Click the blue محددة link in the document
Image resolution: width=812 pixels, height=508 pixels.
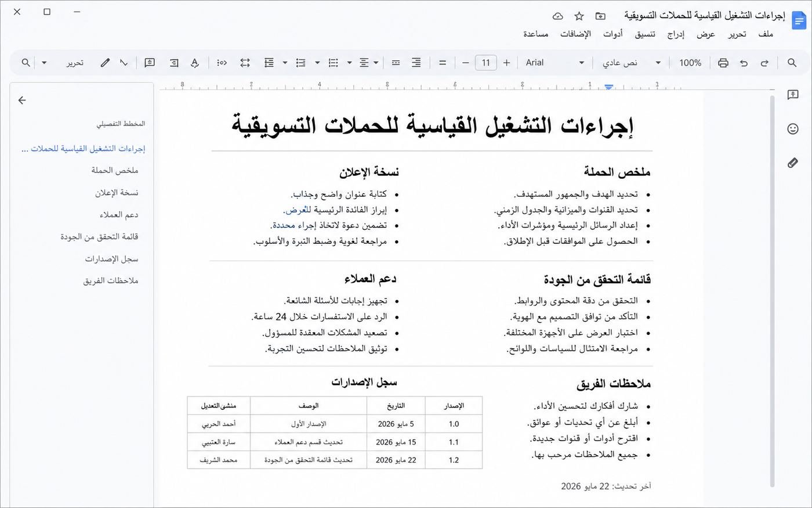[284, 225]
